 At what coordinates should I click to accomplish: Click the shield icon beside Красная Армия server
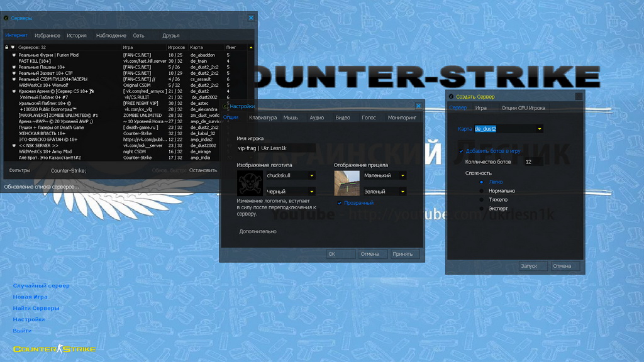point(14,91)
